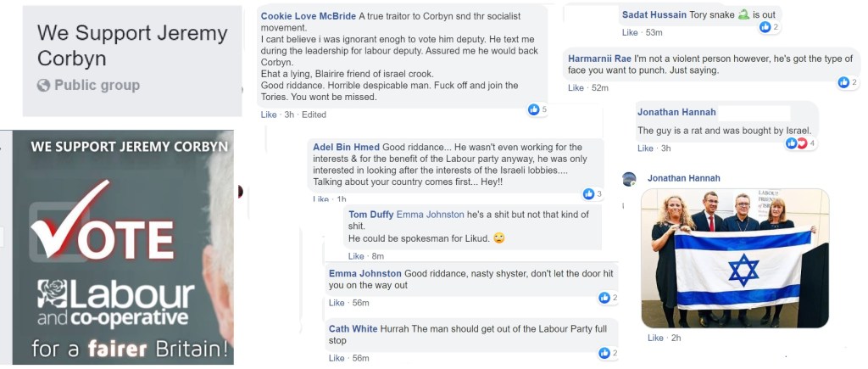Open the Emma Johnston mention in Tom Duffy's reply
This screenshot has width=868, height=369.
(x=431, y=215)
